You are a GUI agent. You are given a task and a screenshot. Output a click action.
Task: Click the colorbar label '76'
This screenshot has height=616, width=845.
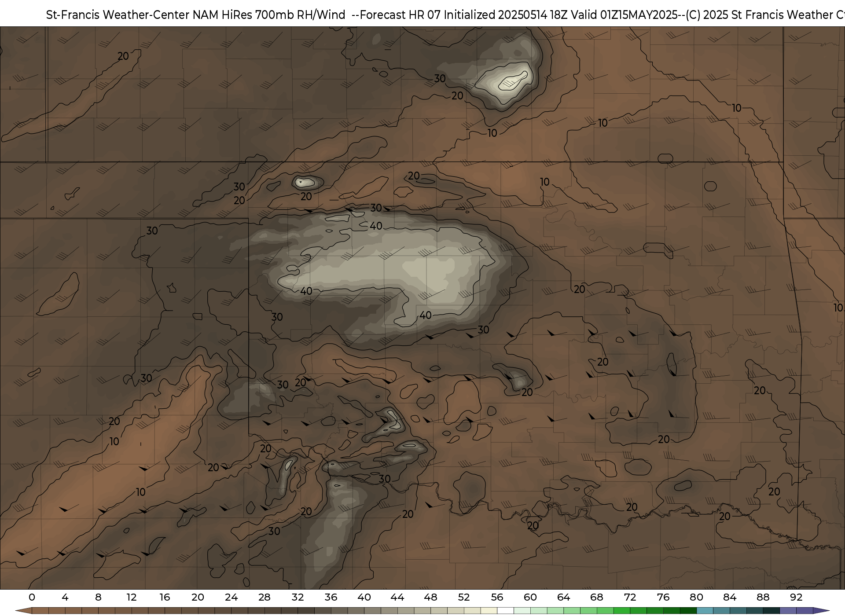click(x=663, y=597)
